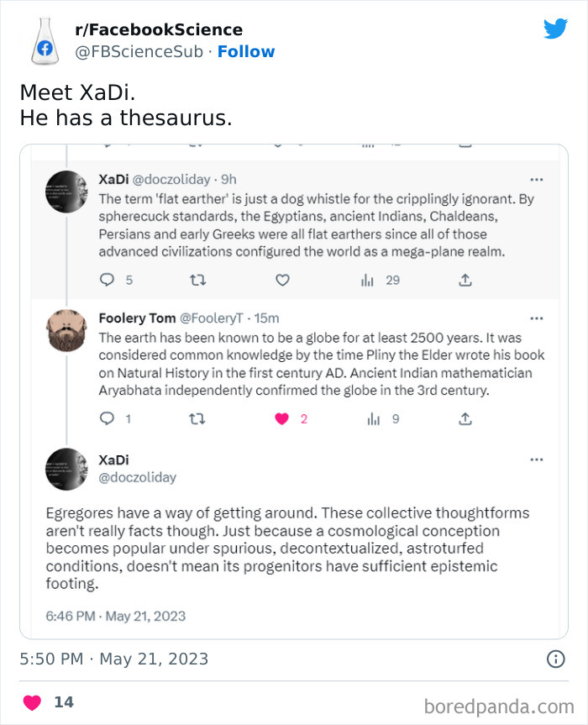Screen dimensions: 588x725
Task: Open more options on XaDi's first tweet
Action: coord(536,179)
